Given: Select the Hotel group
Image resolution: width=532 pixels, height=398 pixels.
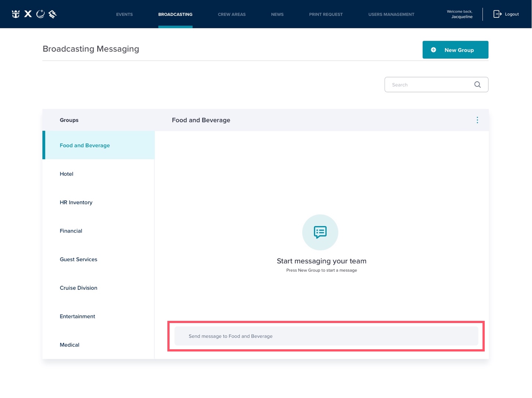Looking at the screenshot, I should (x=66, y=174).
